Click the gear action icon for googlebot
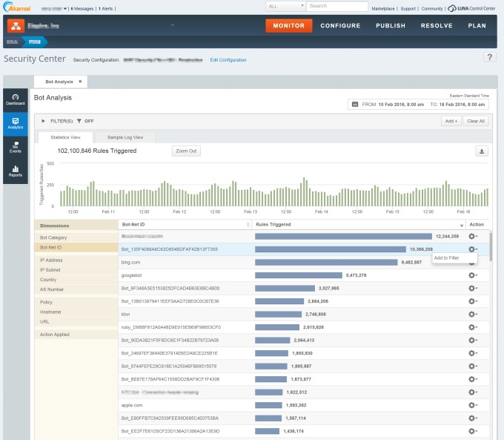Screen dimensions: 504x440 pyautogui.click(x=472, y=275)
